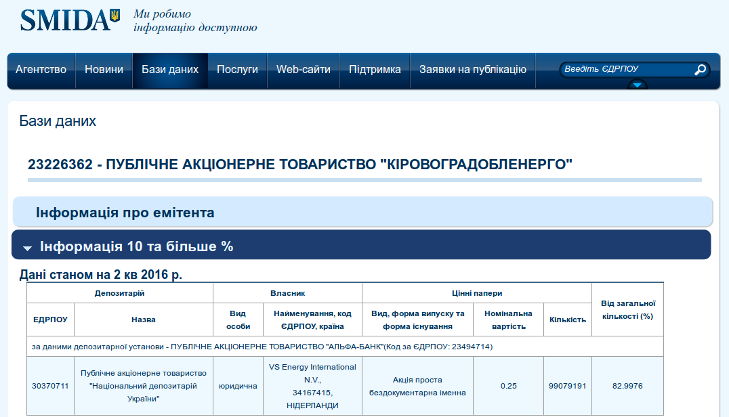Expand the Інформація про емітента section
Image resolution: width=729 pixels, height=417 pixels.
pos(363,212)
